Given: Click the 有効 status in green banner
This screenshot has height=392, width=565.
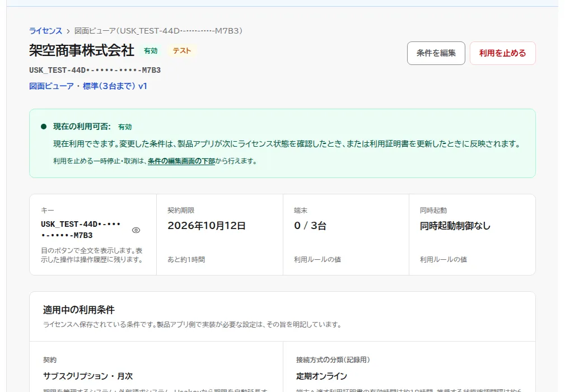Looking at the screenshot, I should coord(125,127).
